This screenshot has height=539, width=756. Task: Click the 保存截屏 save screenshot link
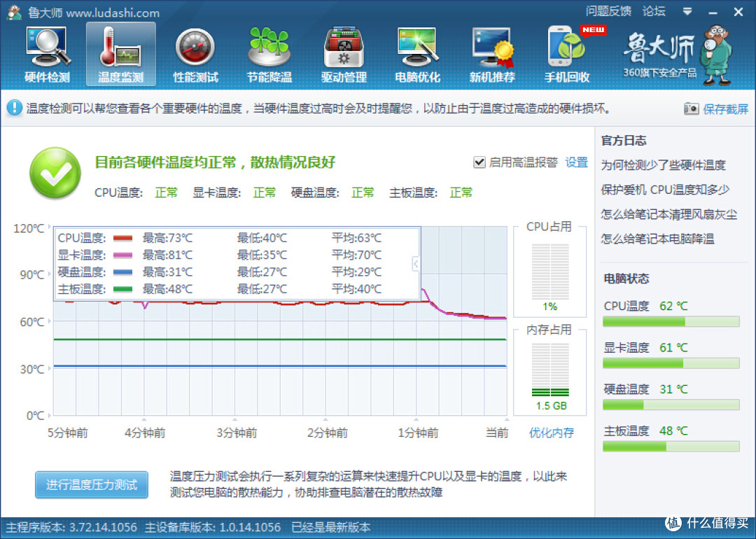click(x=726, y=109)
